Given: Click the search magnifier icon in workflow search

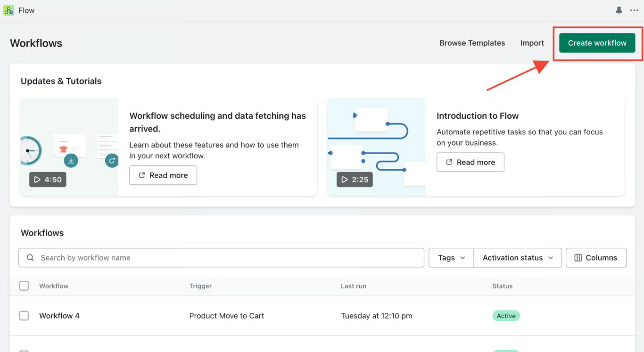Looking at the screenshot, I should (x=30, y=258).
